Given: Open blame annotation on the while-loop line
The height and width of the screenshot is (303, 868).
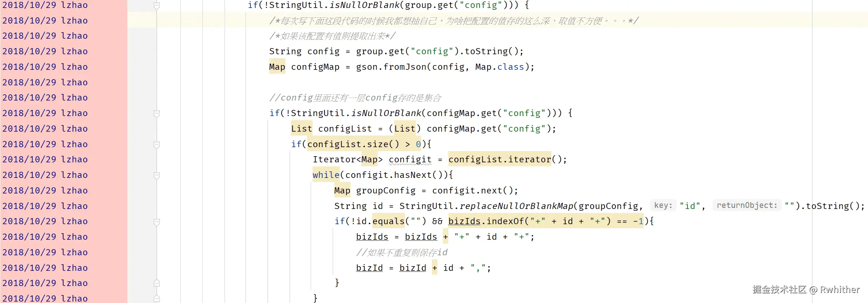Looking at the screenshot, I should pos(45,175).
